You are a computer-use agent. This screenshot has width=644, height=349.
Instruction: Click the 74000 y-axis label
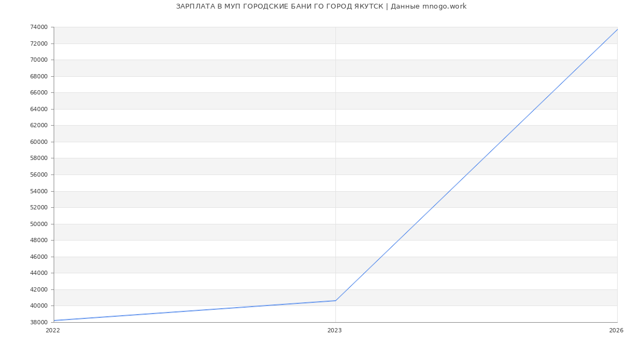39,27
